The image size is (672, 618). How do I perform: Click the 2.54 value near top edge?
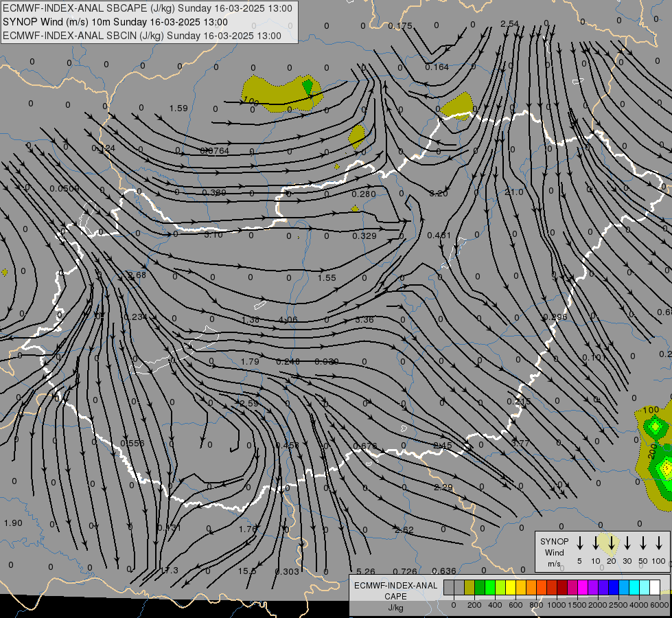509,23
